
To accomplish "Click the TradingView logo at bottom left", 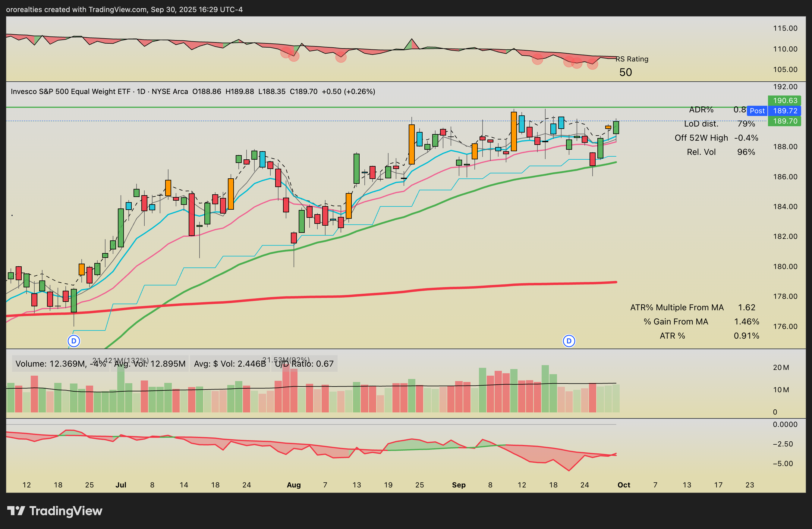I will click(x=55, y=511).
